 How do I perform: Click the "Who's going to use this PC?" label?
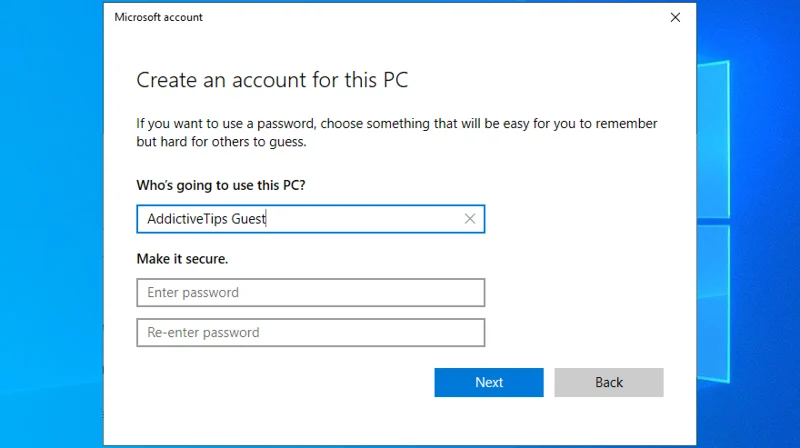220,185
